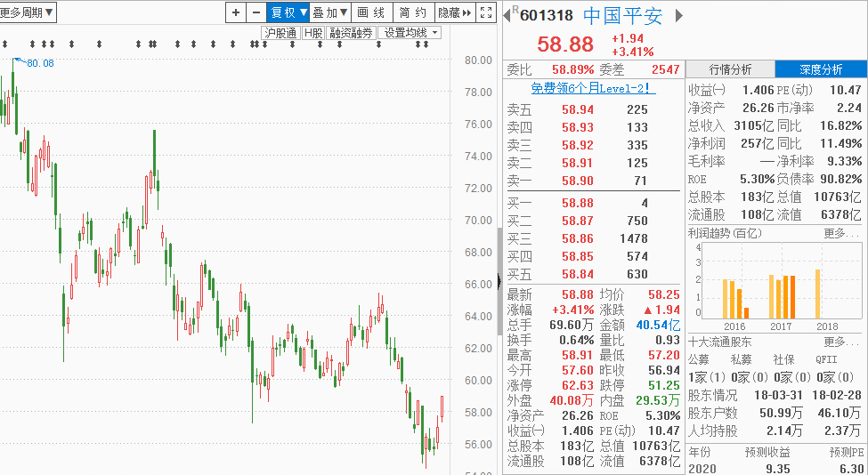Click the panel splitter collapse handle
Image resolution: width=868 pixels, height=475 pixels.
tap(499, 281)
